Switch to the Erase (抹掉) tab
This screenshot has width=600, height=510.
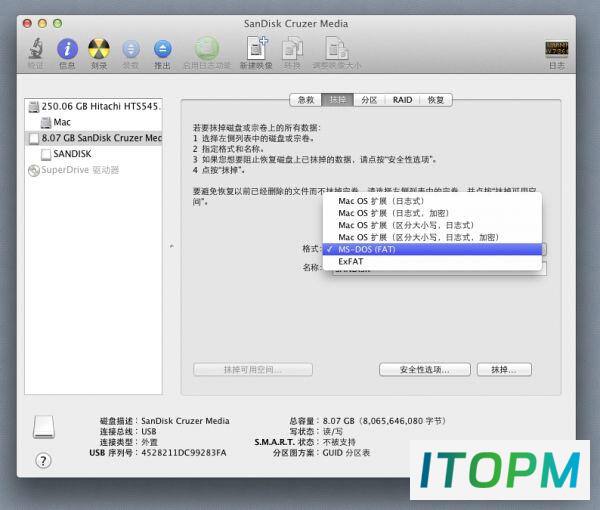(338, 100)
